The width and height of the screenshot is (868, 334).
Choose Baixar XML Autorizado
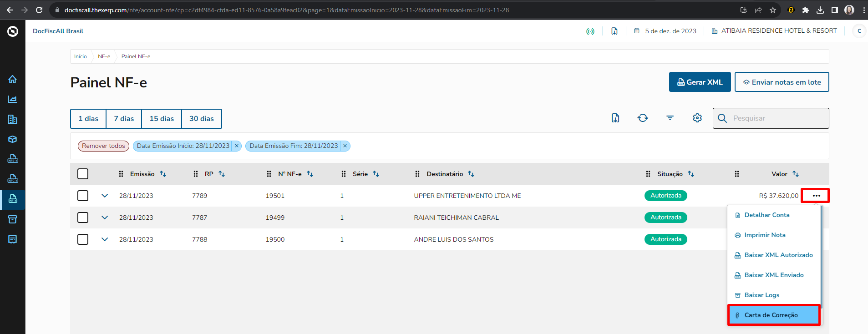point(774,255)
